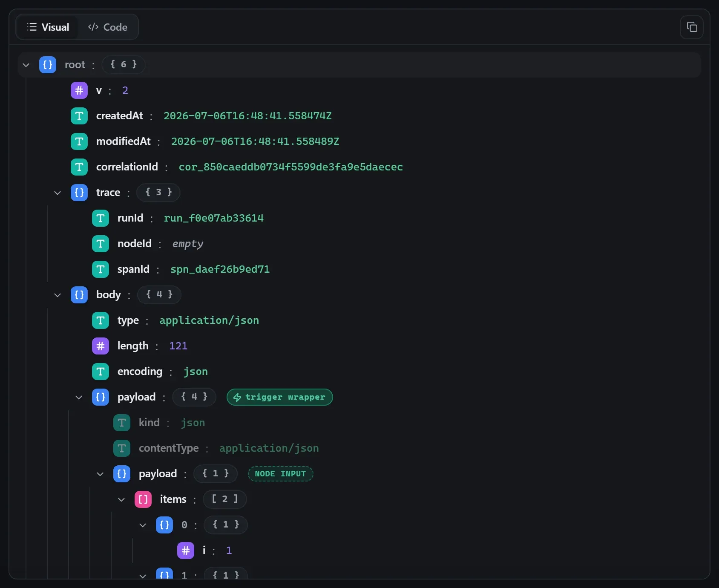
Task: Click the number icon beside length
Action: [x=101, y=346]
